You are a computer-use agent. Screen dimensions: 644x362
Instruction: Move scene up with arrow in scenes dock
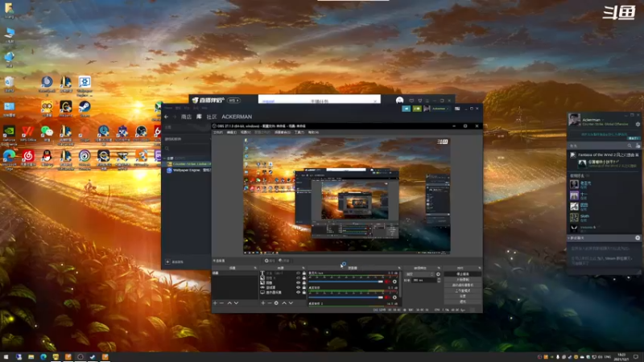[x=229, y=303]
